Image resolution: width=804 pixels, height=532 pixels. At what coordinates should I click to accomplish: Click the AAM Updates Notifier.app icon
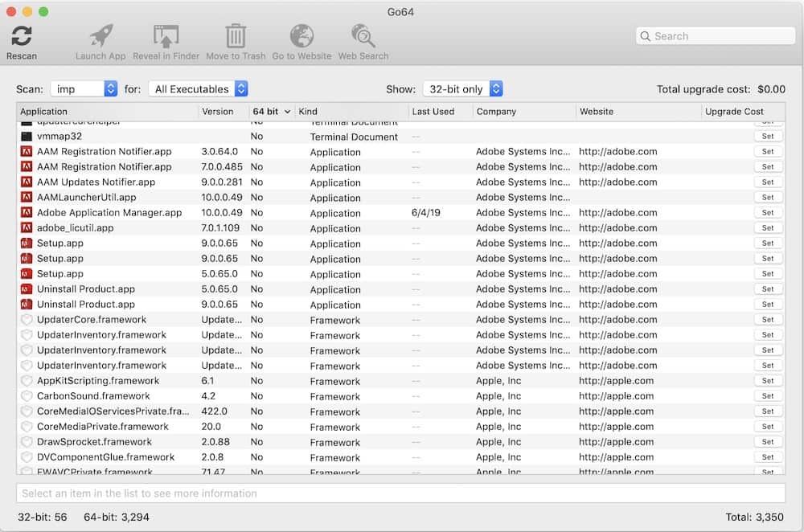point(27,182)
